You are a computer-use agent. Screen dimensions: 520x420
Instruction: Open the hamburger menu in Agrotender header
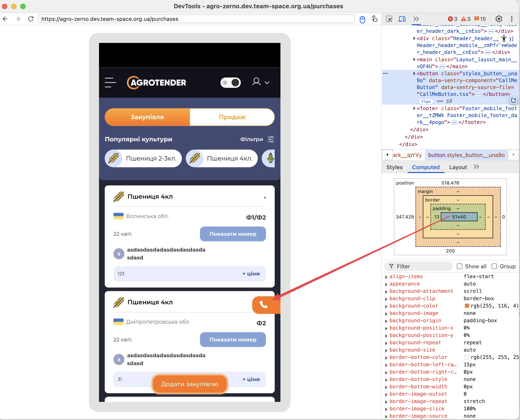tap(110, 82)
